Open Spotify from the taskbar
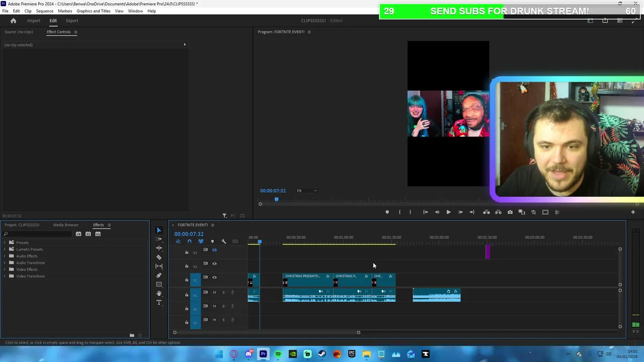The width and height of the screenshot is (644, 362). click(278, 354)
